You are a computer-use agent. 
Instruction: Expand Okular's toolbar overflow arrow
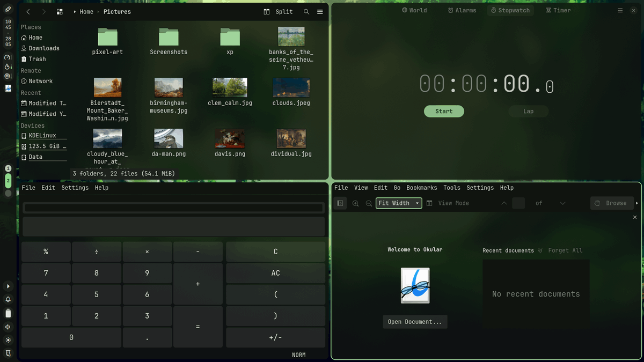(637, 203)
